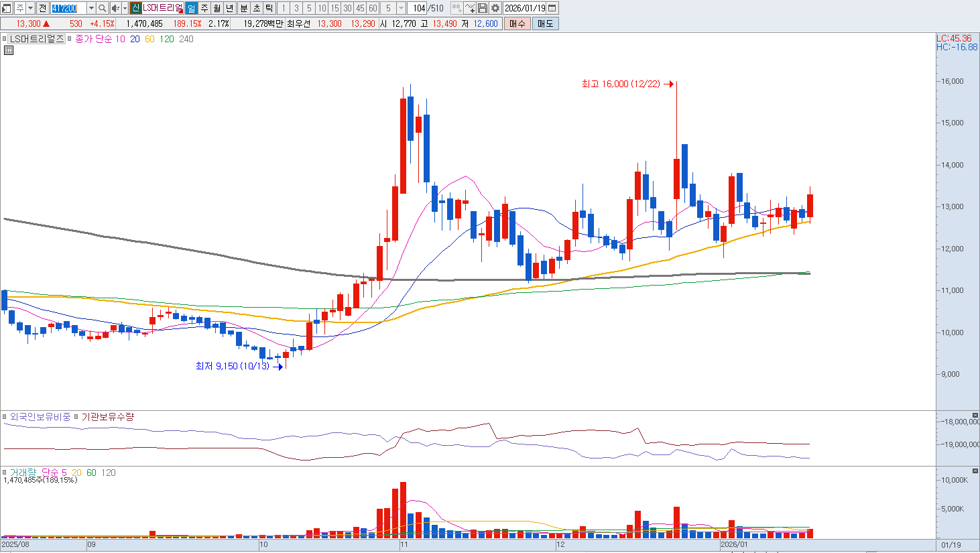Click the add indicator line icon
Image resolution: width=980 pixels, height=553 pixels.
coord(470,8)
